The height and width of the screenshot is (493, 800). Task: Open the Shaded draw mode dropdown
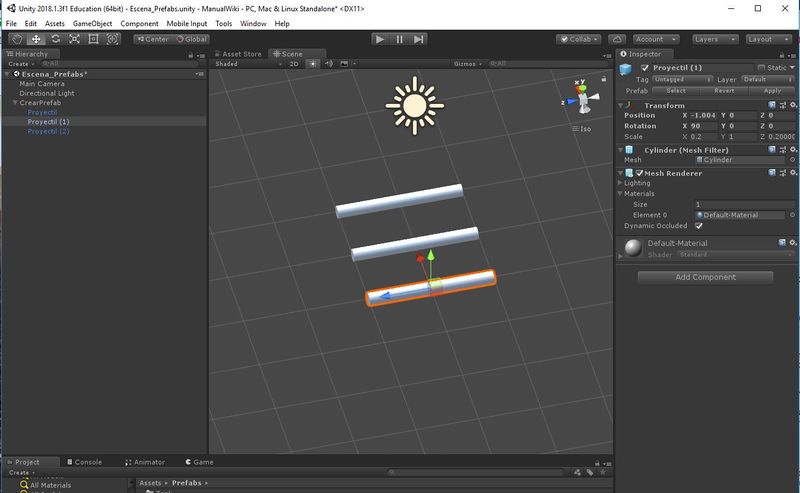pos(248,64)
